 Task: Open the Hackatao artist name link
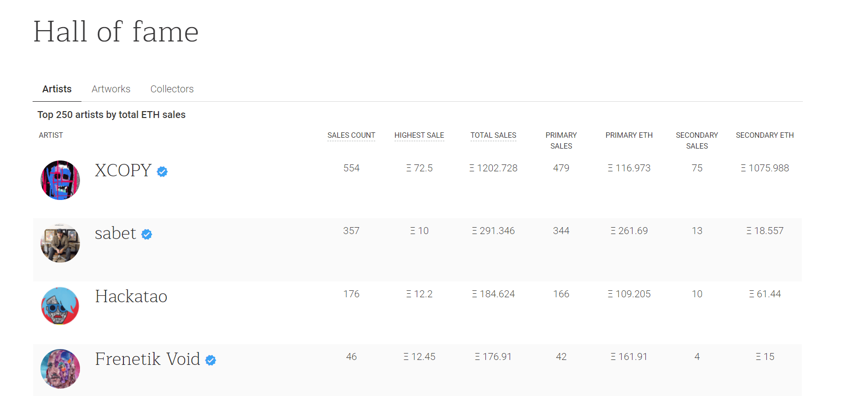tap(131, 296)
